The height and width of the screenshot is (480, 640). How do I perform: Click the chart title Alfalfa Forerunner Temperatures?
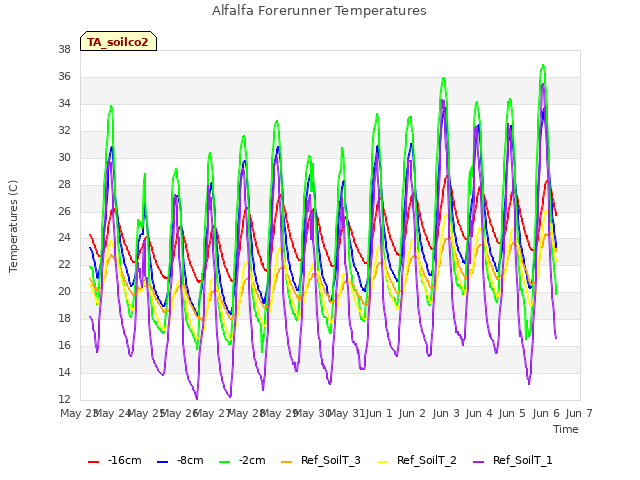coord(319,11)
